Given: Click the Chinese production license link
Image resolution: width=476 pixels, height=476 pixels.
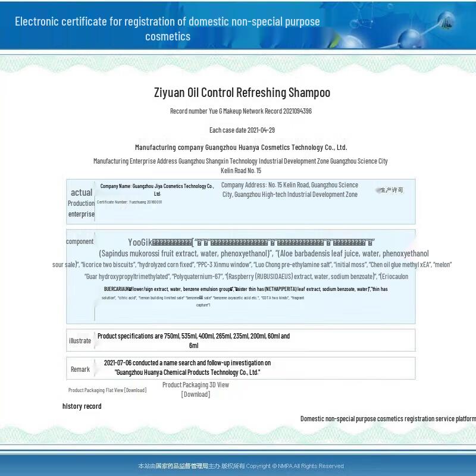Looking at the screenshot, I should (392, 190).
